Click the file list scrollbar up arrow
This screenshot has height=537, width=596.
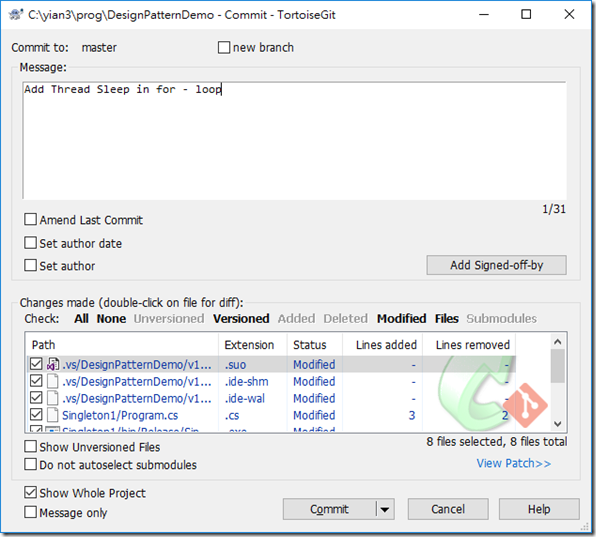pyautogui.click(x=558, y=342)
